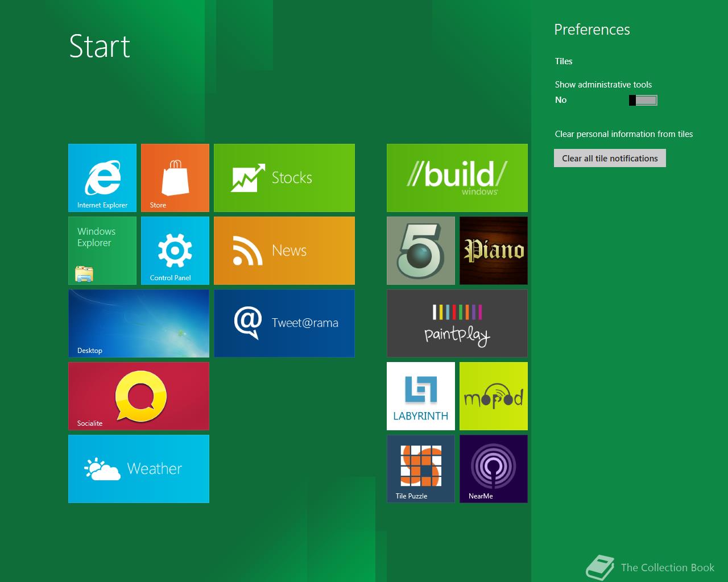The height and width of the screenshot is (582, 728).
Task: Launch the Tweet@rama tile
Action: (284, 323)
